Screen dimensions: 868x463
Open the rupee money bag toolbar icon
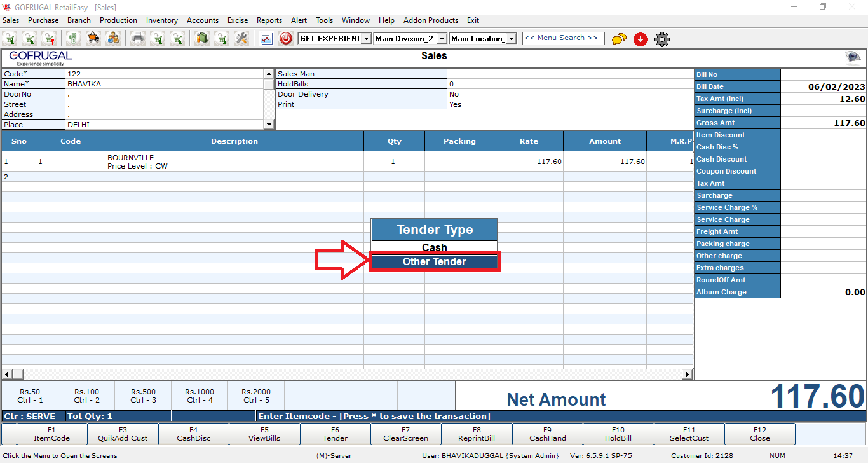tap(74, 38)
